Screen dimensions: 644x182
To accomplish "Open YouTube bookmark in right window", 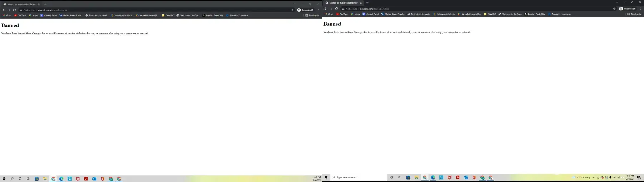I will click(x=342, y=14).
